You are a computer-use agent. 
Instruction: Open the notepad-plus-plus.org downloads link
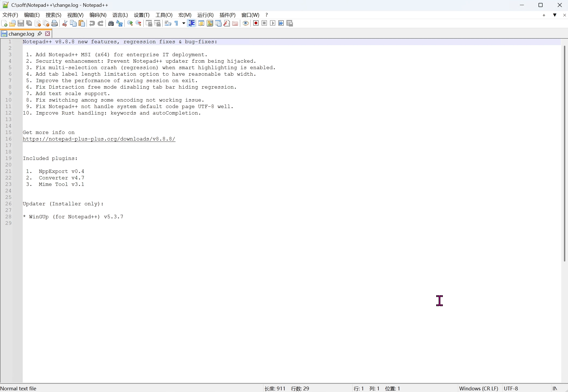(99, 139)
